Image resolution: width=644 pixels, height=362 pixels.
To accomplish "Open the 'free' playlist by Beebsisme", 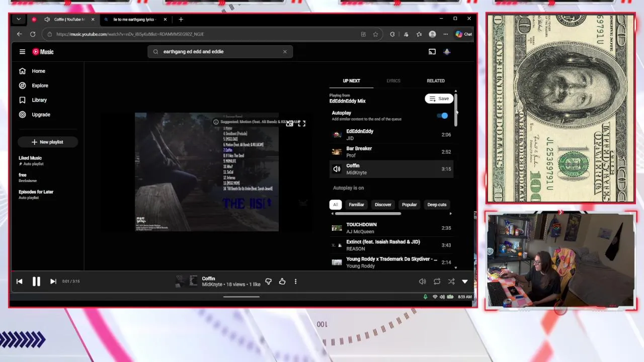I will (x=28, y=177).
